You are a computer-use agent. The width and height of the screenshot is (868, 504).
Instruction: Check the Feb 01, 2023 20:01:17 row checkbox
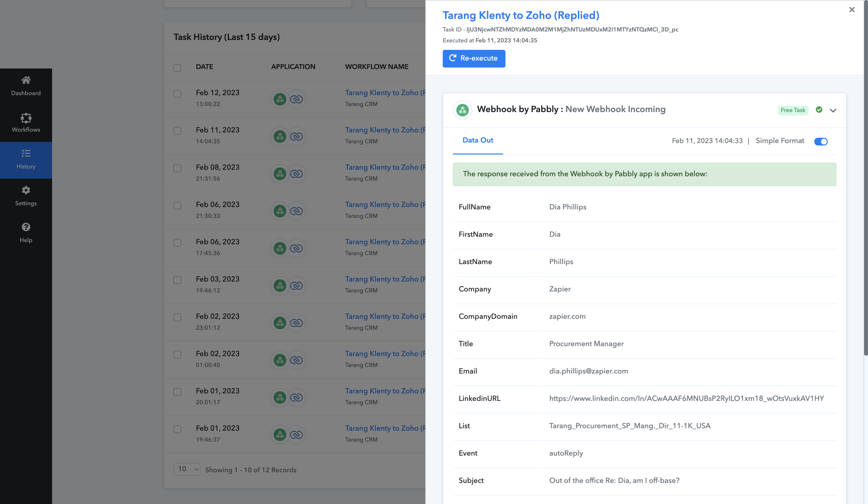point(177,392)
